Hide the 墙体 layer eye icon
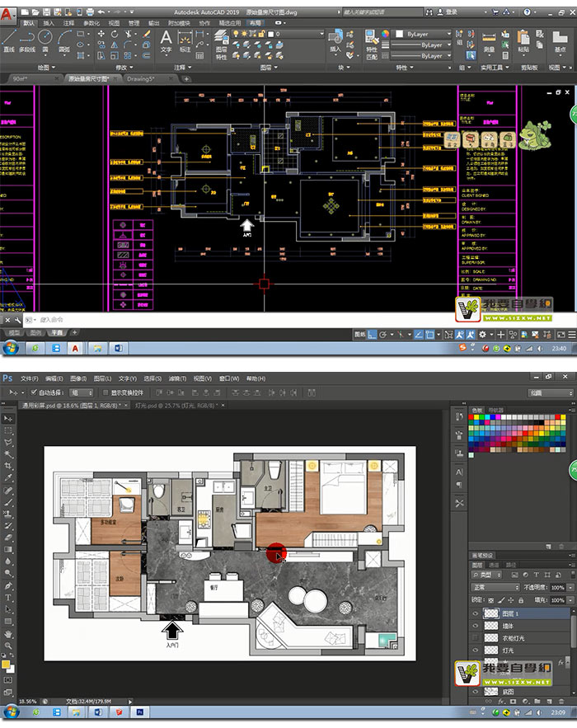The image size is (577, 728). point(476,626)
